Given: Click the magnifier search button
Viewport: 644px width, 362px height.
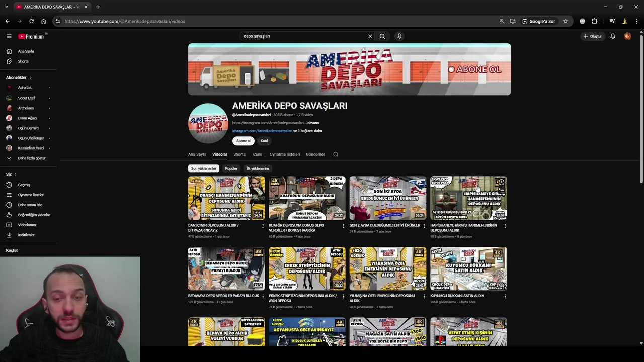Looking at the screenshot, I should 382,36.
